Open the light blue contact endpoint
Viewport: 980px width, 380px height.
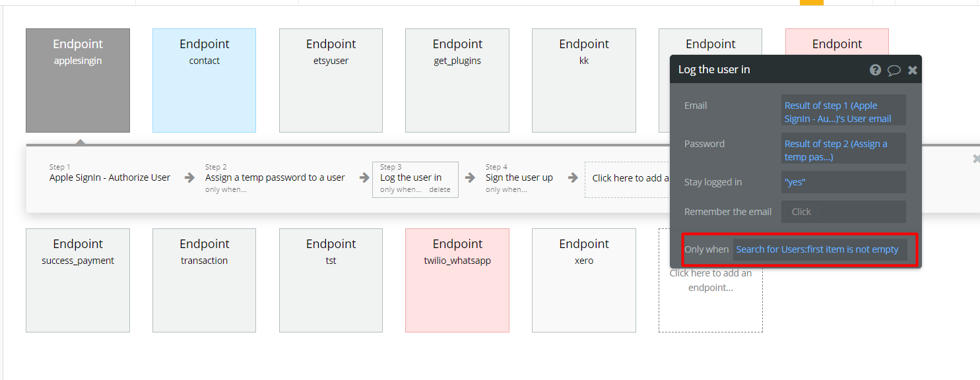coord(204,80)
